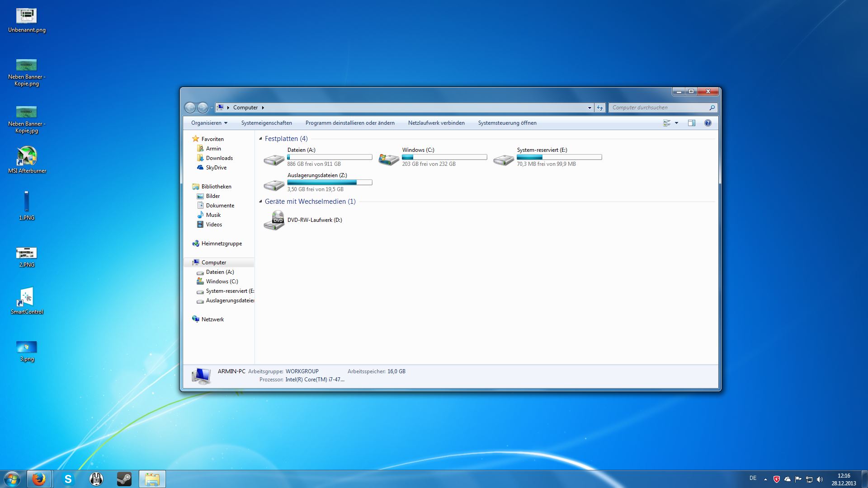The width and height of the screenshot is (868, 488).
Task: Click Netzlaufwerk verbinden button
Action: coord(436,123)
